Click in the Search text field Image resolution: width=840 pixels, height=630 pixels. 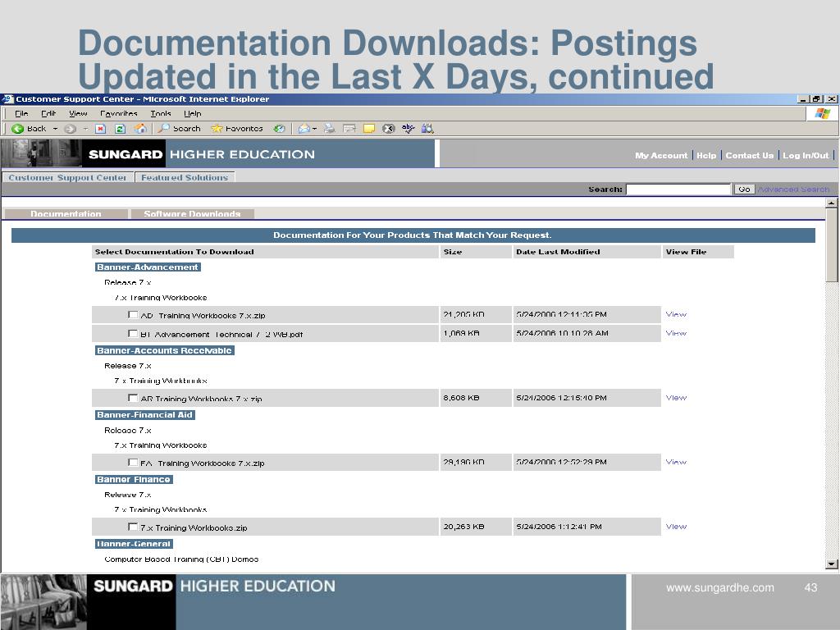678,189
